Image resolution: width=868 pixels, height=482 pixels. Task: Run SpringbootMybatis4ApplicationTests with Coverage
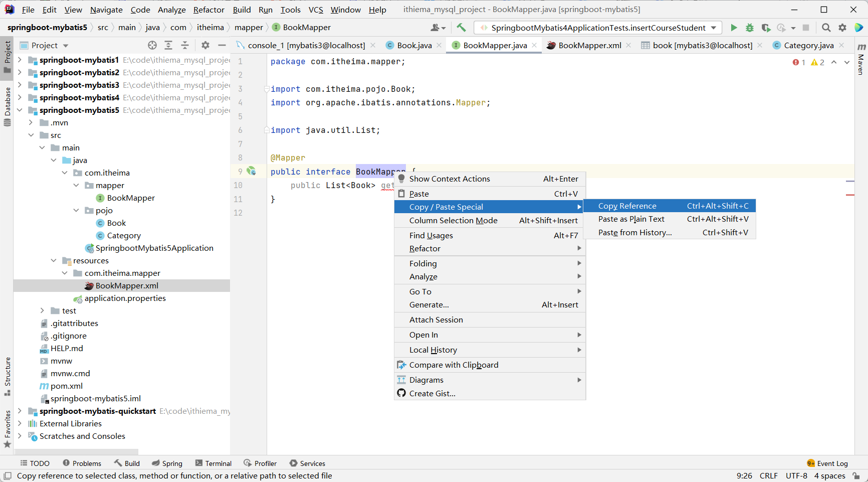(x=766, y=28)
